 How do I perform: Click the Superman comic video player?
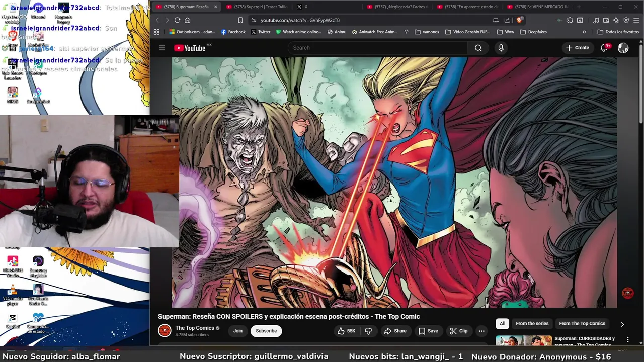(x=394, y=182)
